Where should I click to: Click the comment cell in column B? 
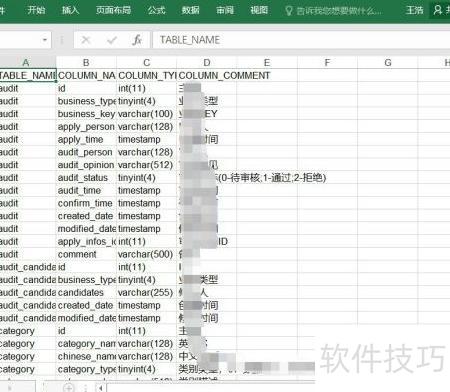click(87, 254)
